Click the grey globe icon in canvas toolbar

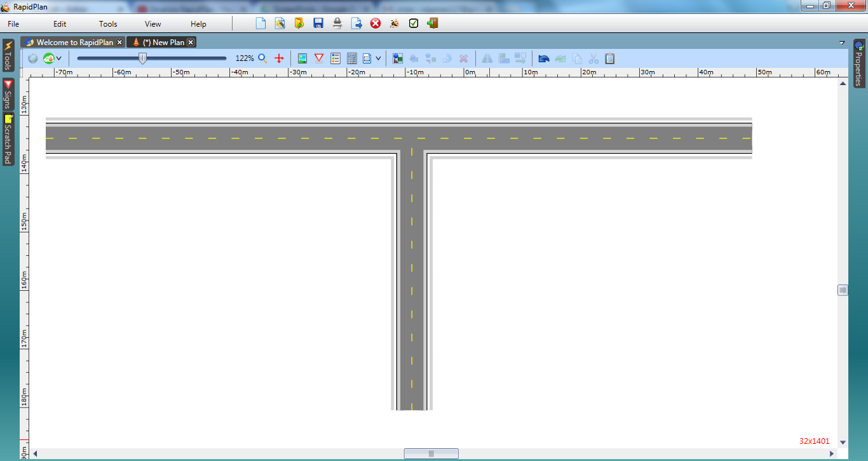coord(33,58)
